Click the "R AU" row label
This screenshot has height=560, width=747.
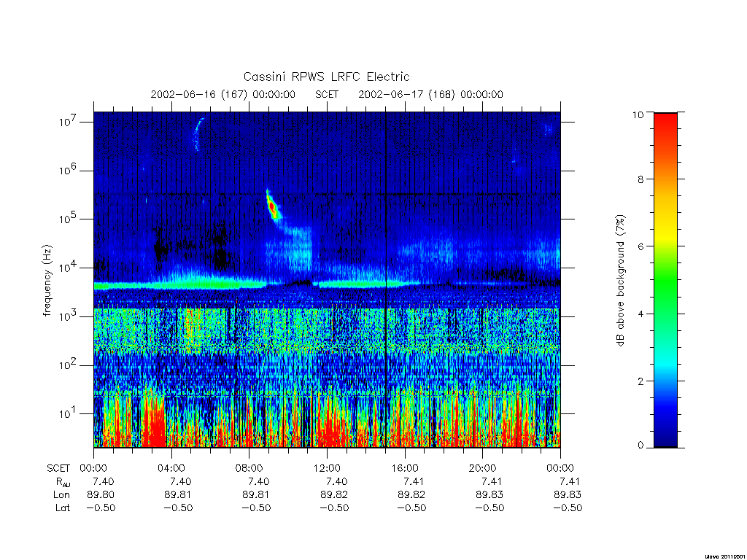tap(63, 482)
